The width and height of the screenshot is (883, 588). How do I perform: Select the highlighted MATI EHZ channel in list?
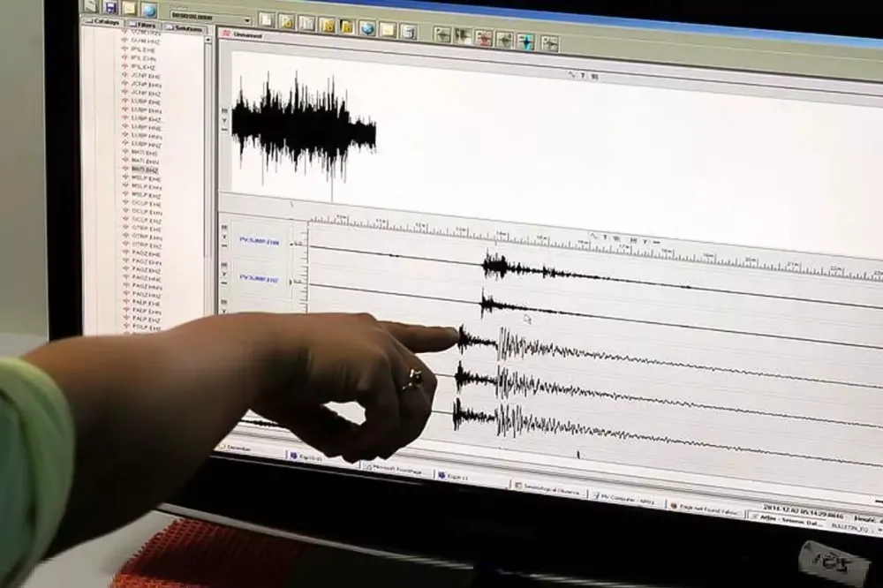tap(144, 168)
